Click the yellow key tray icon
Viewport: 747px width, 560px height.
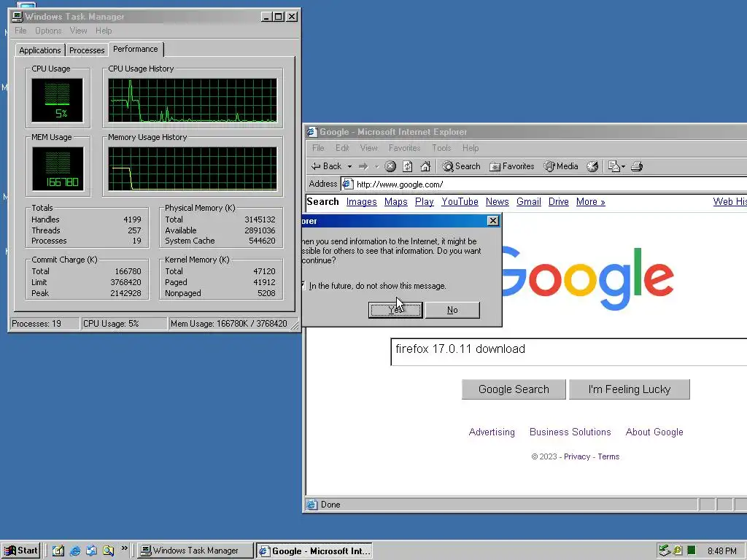point(678,551)
